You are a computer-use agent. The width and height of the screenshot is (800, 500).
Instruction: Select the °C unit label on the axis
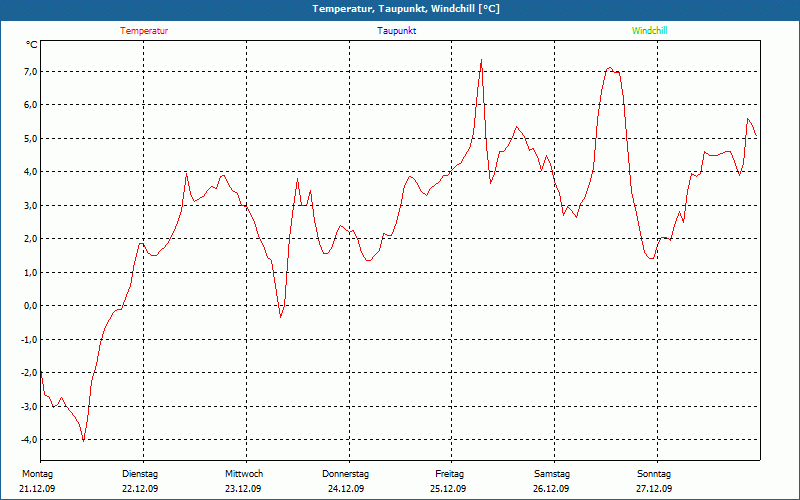[x=32, y=45]
